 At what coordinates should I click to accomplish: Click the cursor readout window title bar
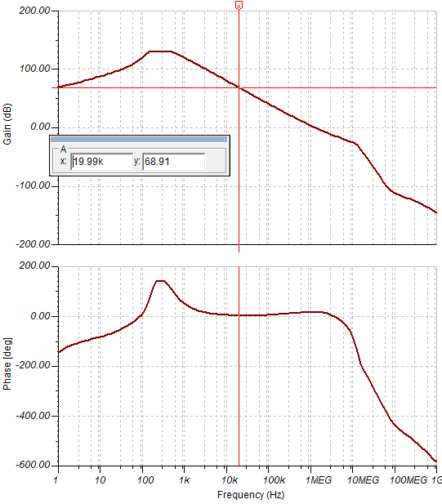(x=139, y=139)
